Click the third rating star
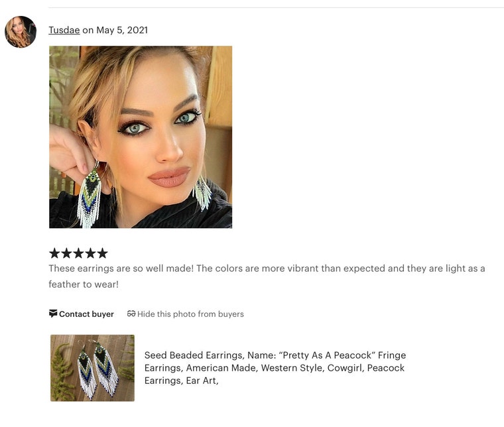The image size is (504, 427). (x=78, y=253)
